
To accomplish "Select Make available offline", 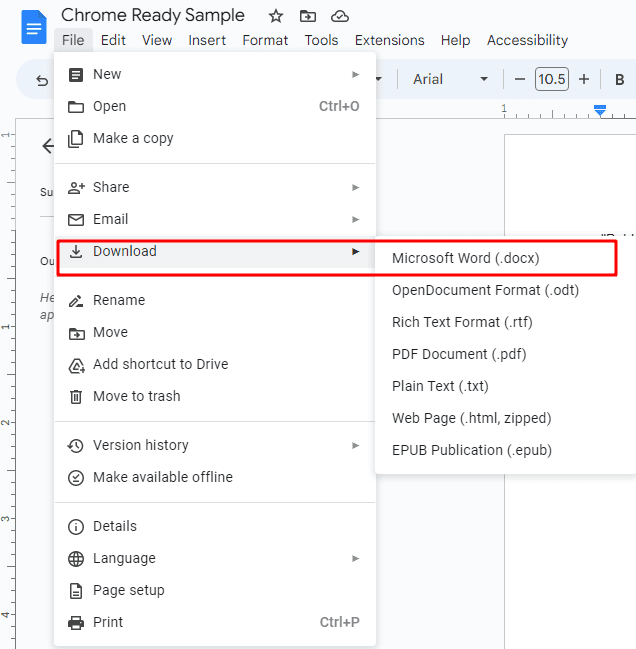I will pos(215,477).
